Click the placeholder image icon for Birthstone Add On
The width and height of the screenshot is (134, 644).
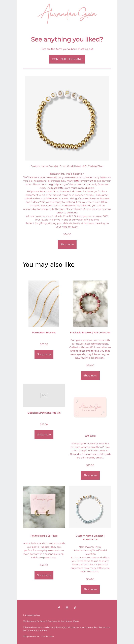point(44,395)
